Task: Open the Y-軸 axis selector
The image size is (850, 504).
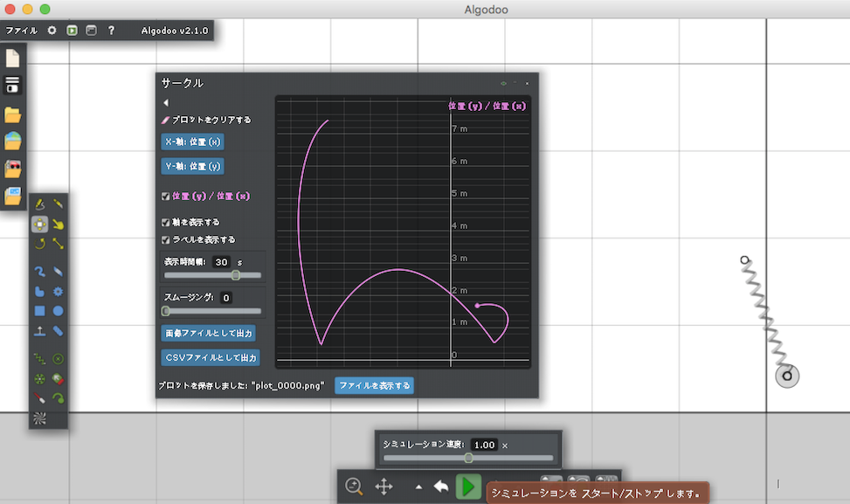Action: click(x=193, y=166)
